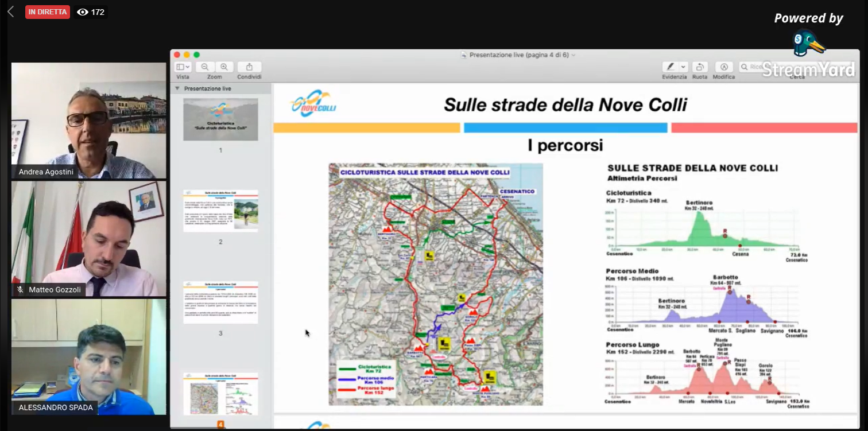Select page 3 thumbnail in sidebar

tap(220, 302)
